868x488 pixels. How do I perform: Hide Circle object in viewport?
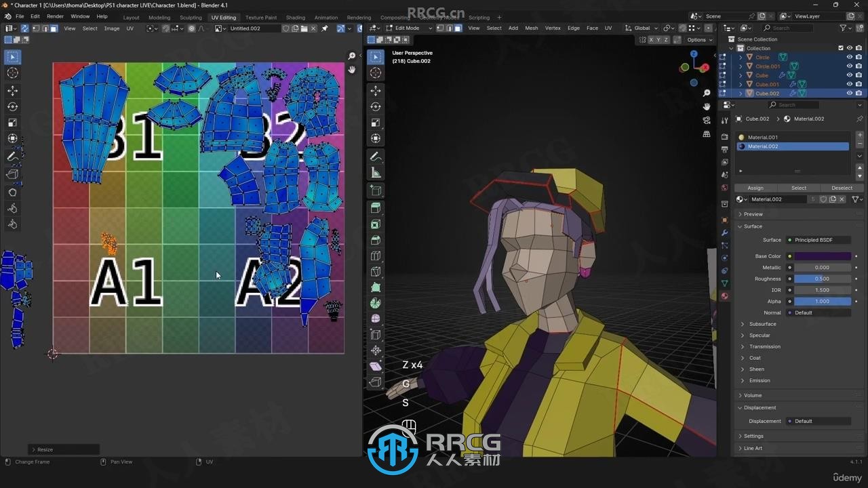click(x=849, y=58)
